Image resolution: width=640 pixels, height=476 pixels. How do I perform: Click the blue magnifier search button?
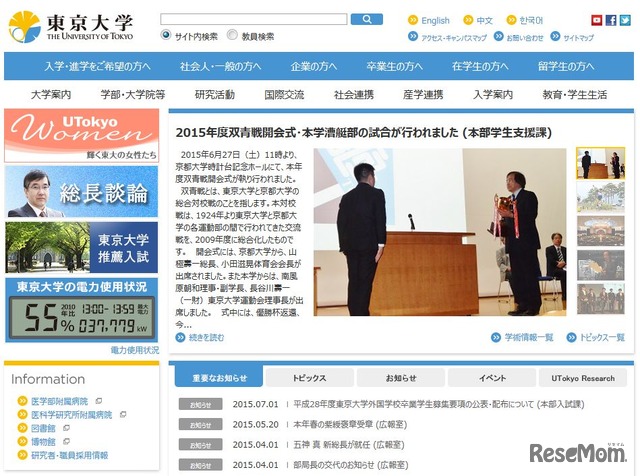(367, 19)
